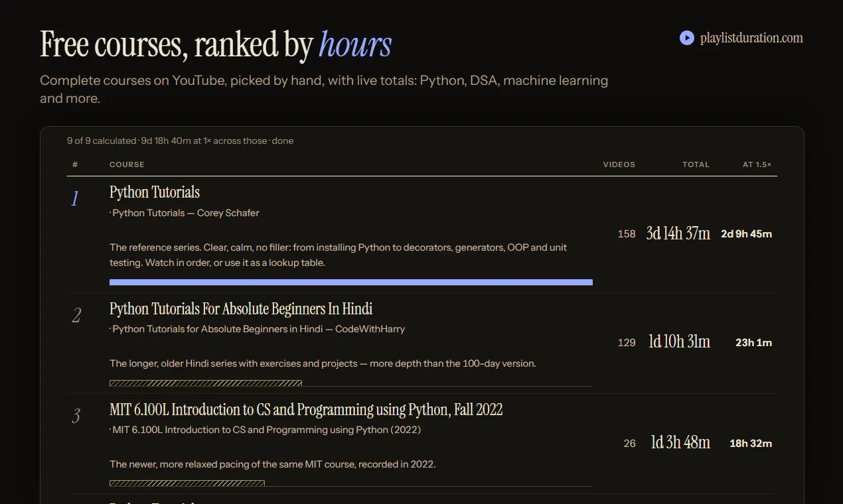The image size is (843, 504).
Task: Click the 'longer, older Hindi series' description
Action: (323, 363)
